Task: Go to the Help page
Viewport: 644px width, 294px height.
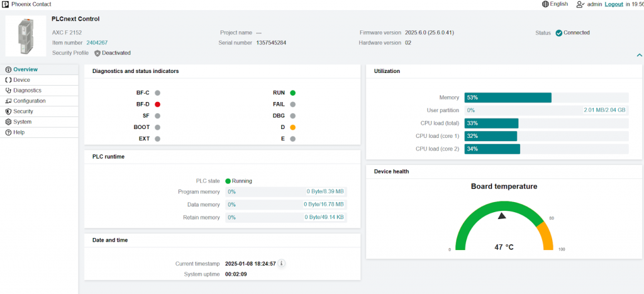Action: [x=19, y=132]
